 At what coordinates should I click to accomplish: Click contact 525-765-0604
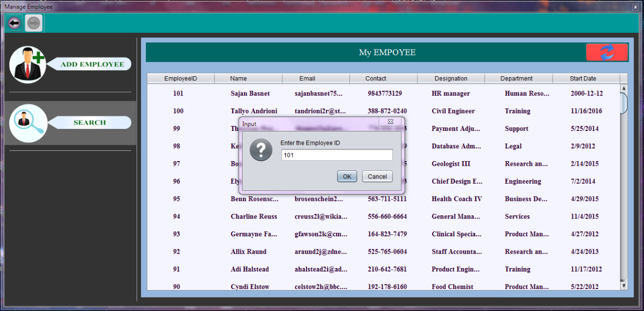pos(387,252)
